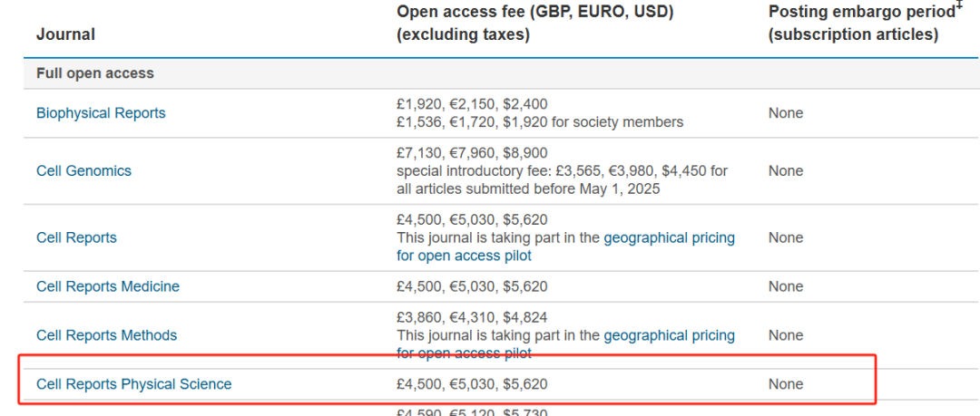
Task: Click the Posting embargo period column header
Action: coord(865,24)
